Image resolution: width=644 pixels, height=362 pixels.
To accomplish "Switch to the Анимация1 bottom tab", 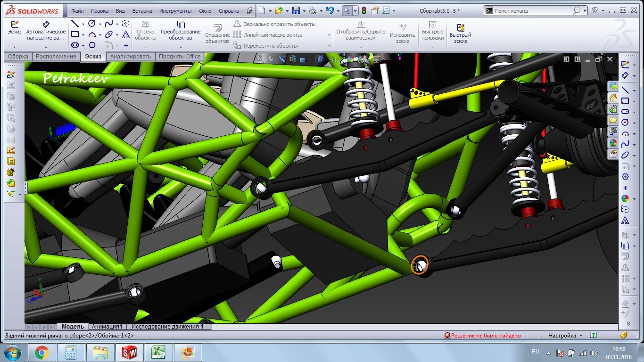I will 107,326.
